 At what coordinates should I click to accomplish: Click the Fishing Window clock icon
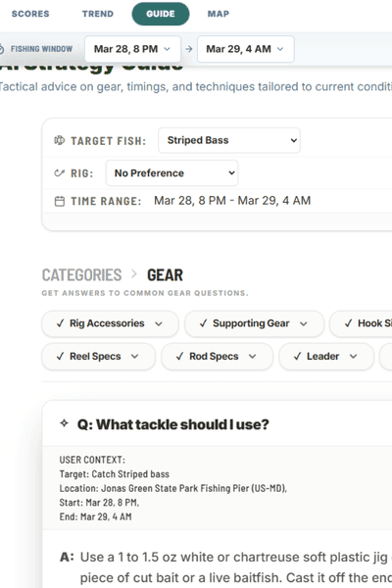coord(2,49)
